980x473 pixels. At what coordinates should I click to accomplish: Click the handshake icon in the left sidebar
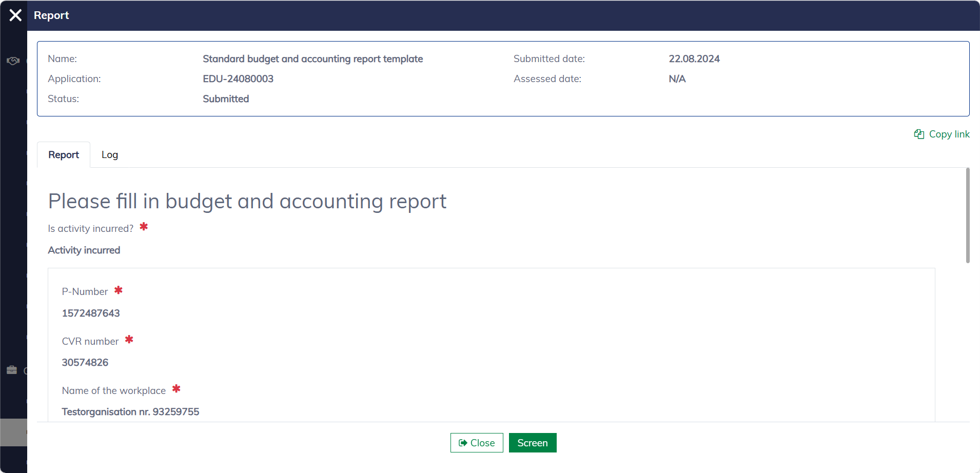13,61
